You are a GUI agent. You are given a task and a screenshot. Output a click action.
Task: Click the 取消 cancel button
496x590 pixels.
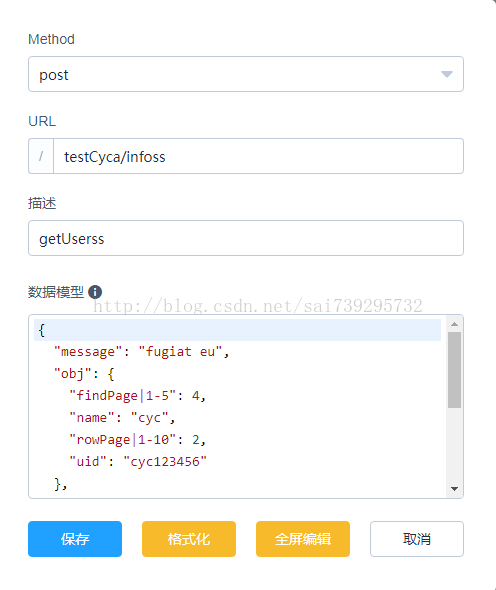(x=417, y=539)
